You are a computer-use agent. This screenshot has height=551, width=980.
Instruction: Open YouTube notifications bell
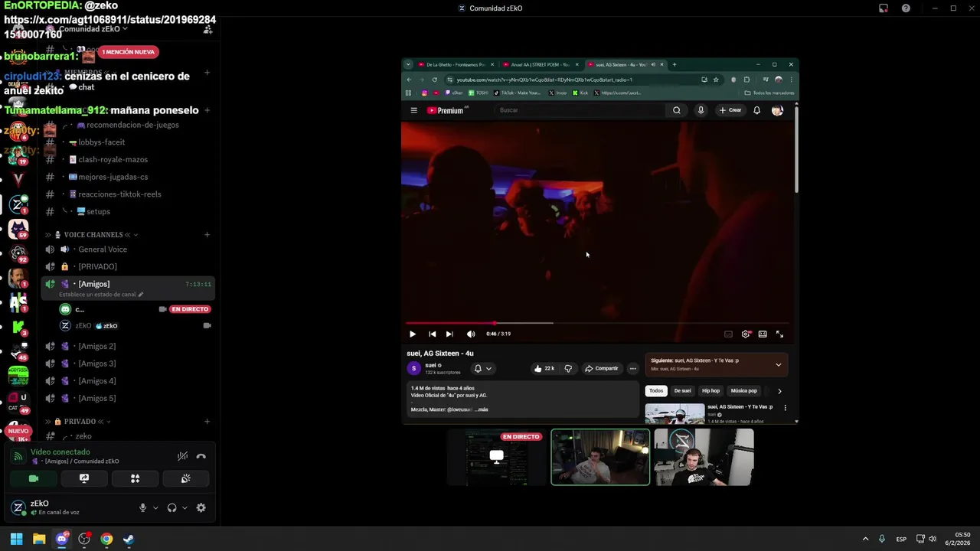coord(756,110)
